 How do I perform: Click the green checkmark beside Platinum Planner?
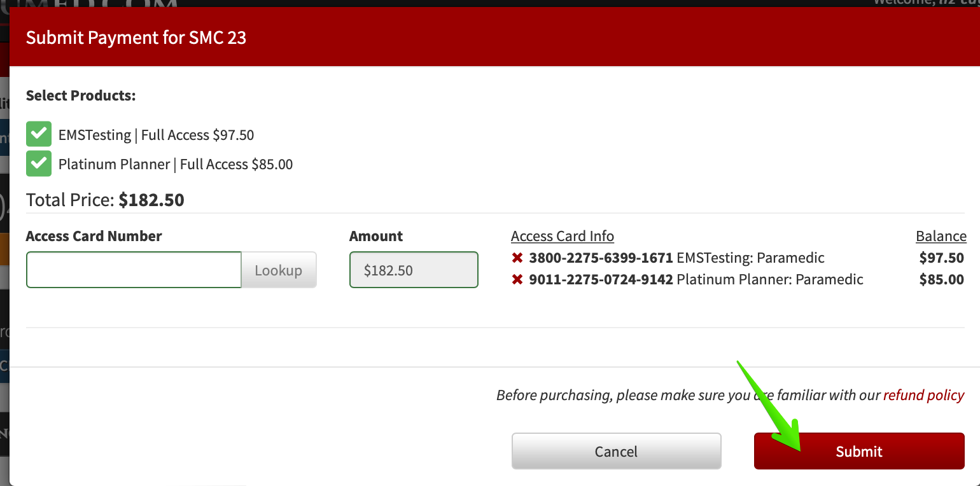tap(38, 163)
